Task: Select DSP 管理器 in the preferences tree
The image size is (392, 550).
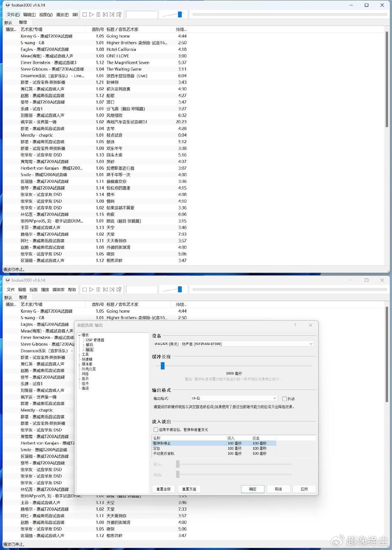Action: point(95,340)
